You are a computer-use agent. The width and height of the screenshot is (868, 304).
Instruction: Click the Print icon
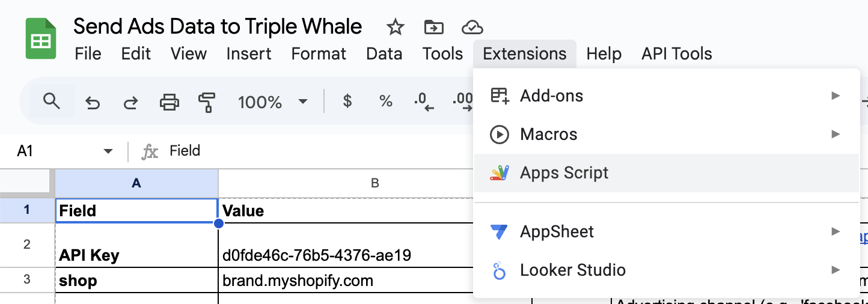point(169,102)
